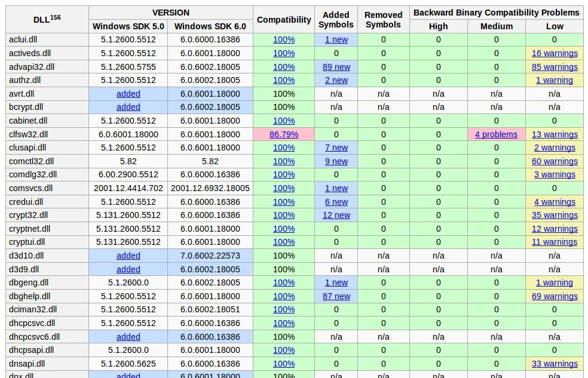Viewport: 588px width, 378px height.
Task: Follow the added link for avrt.dll
Action: pyautogui.click(x=128, y=94)
